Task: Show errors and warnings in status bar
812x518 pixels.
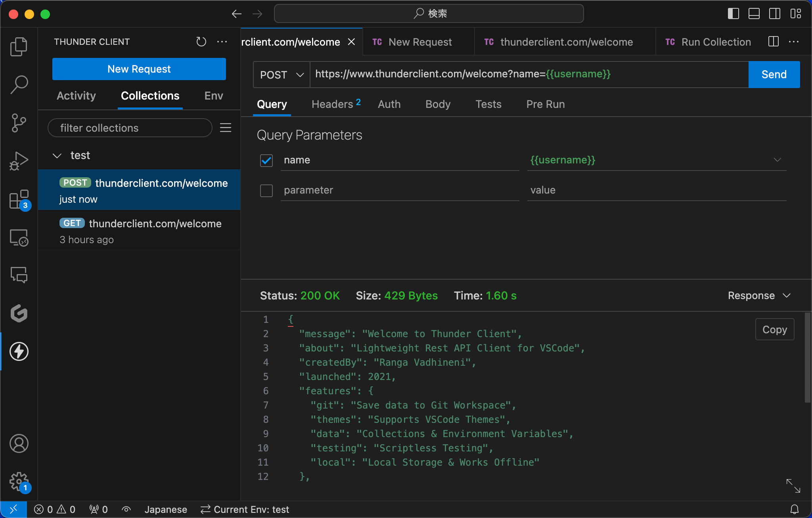Action: (x=55, y=509)
